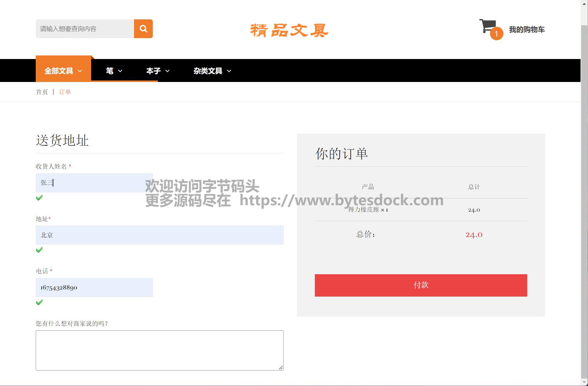
Task: Click the page vertical scrollbar down arrow
Action: coord(584,382)
